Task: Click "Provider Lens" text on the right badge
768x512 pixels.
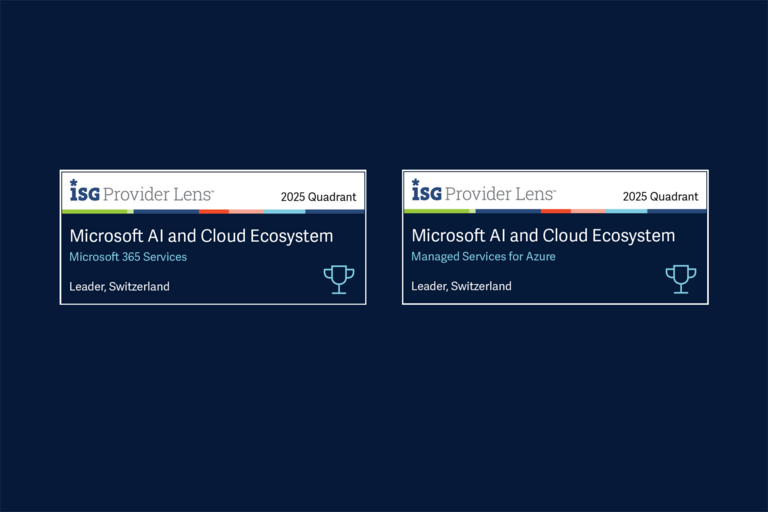Action: click(x=499, y=193)
